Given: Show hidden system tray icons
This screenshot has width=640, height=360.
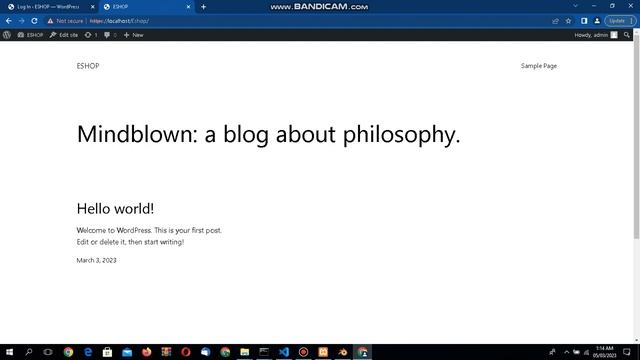Looking at the screenshot, I should [x=567, y=352].
